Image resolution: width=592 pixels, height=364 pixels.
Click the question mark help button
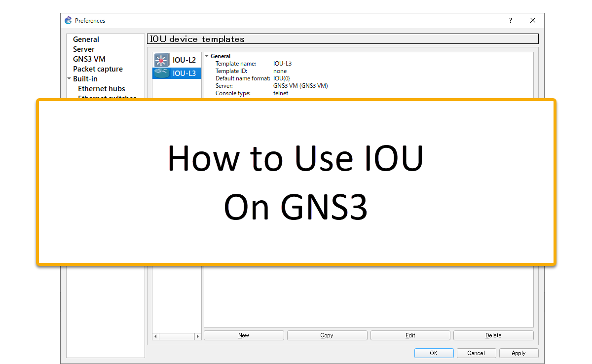click(511, 20)
